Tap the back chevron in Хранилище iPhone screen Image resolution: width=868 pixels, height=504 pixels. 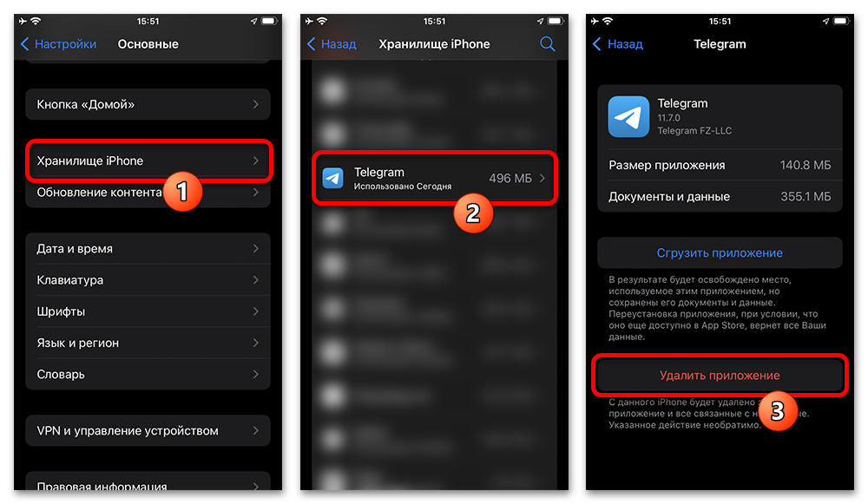311,43
